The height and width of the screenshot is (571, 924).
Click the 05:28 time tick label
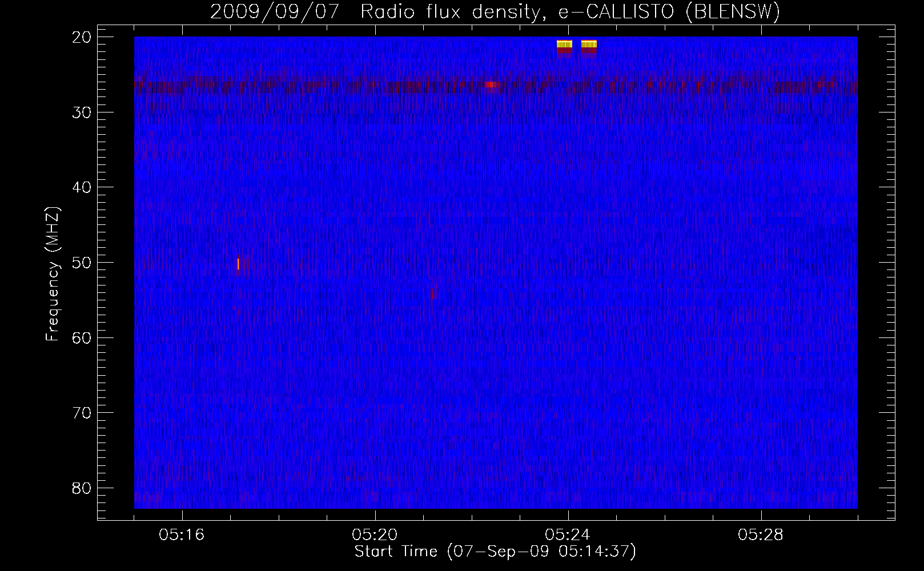[761, 535]
